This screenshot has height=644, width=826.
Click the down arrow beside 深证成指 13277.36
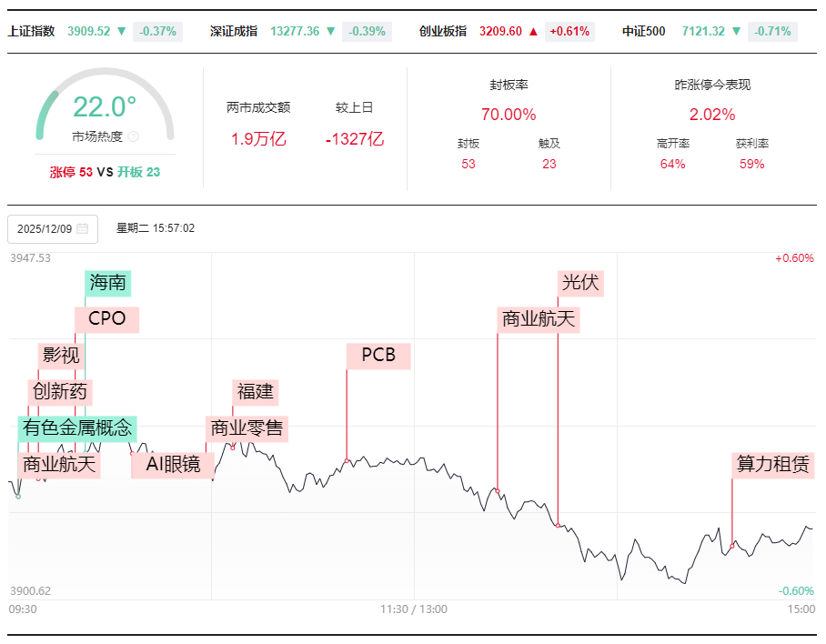[x=330, y=31]
